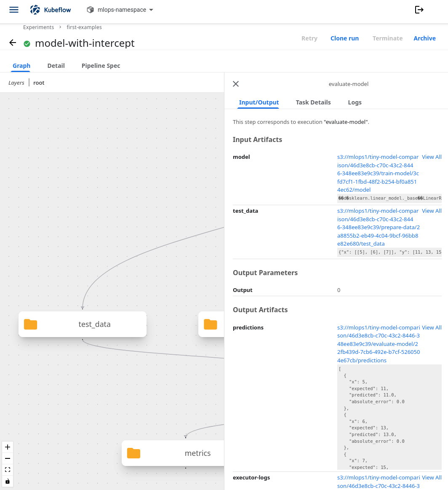448x490 pixels.
Task: Open the first-examples breadcrumb link
Action: tap(84, 27)
